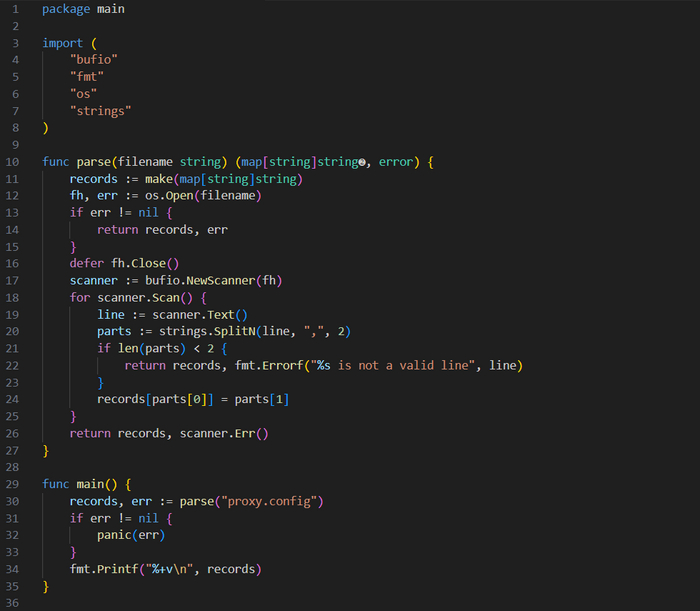Click "nil" on line 13

pyautogui.click(x=148, y=213)
